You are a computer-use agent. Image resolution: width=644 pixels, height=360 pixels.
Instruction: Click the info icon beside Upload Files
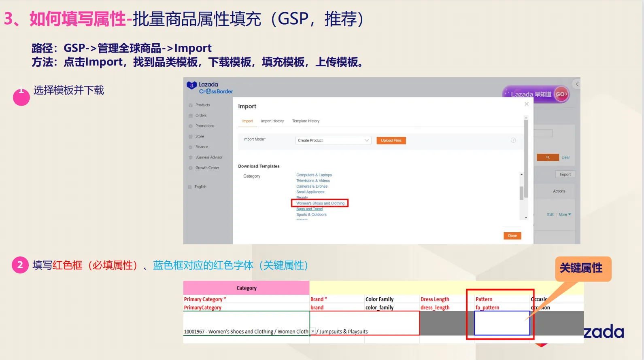click(513, 140)
